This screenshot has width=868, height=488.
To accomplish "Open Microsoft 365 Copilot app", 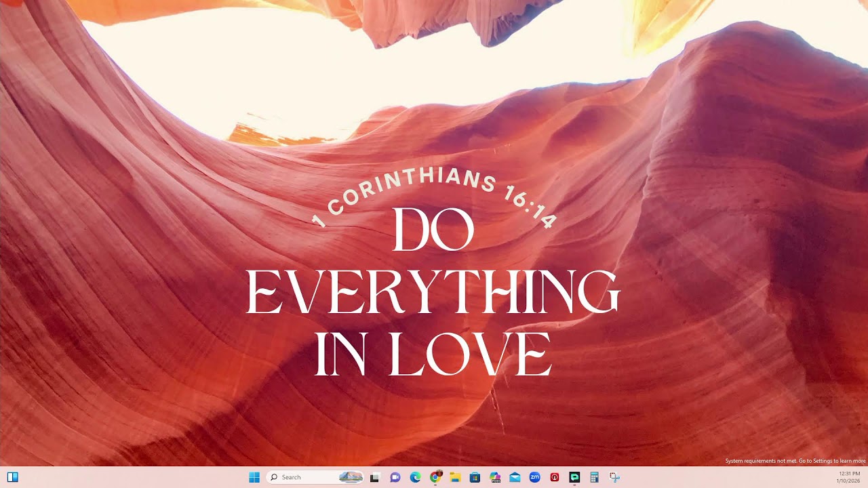I will coord(495,477).
